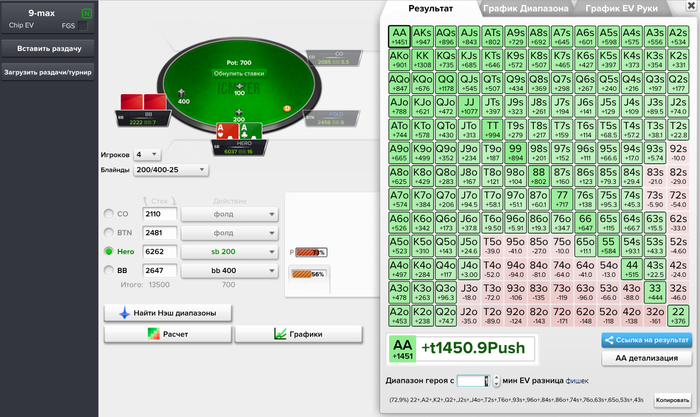Click the AA +1451 cell in grid

400,37
